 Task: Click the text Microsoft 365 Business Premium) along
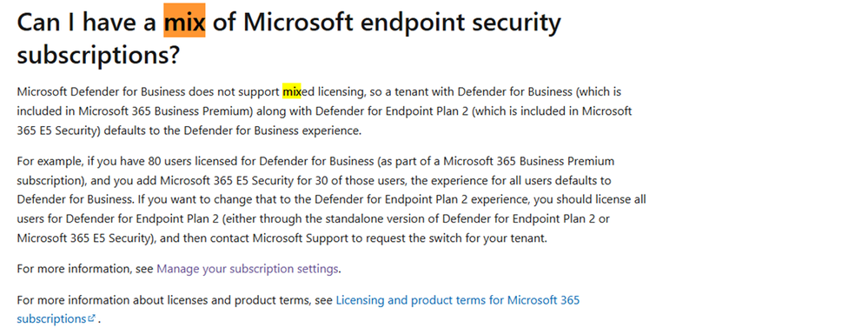point(176,110)
